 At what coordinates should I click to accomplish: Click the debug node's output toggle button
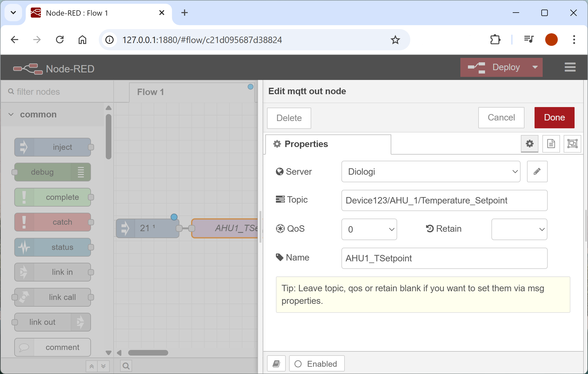pyautogui.click(x=81, y=172)
